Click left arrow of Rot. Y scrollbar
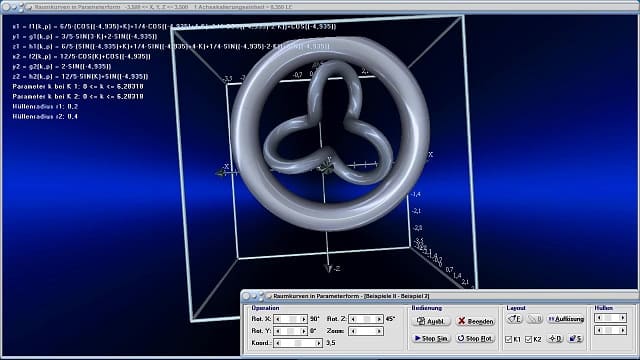This screenshot has height=360, width=640. click(x=278, y=331)
